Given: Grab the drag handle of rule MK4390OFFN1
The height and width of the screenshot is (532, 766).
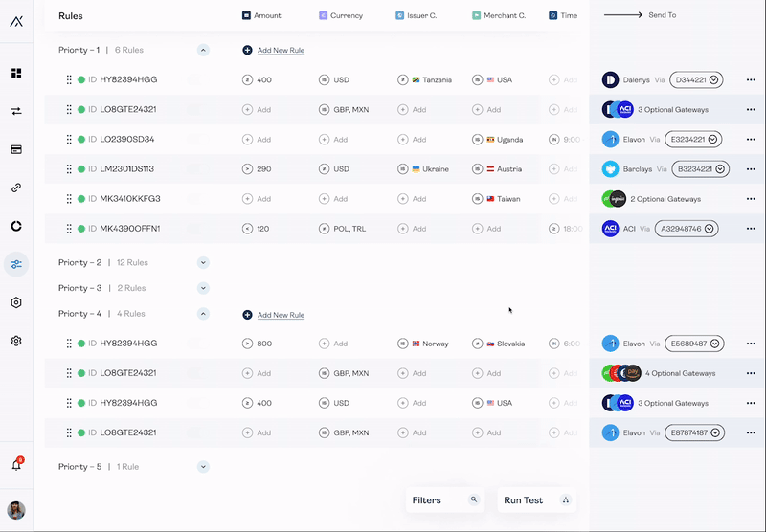Looking at the screenshot, I should coord(69,229).
